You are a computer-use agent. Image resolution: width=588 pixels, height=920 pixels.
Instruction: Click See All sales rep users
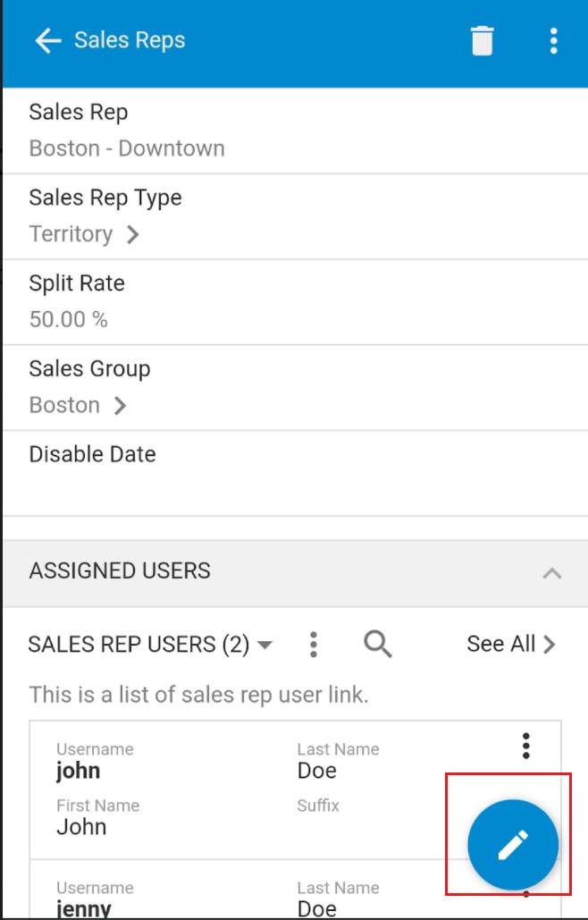[x=510, y=645]
